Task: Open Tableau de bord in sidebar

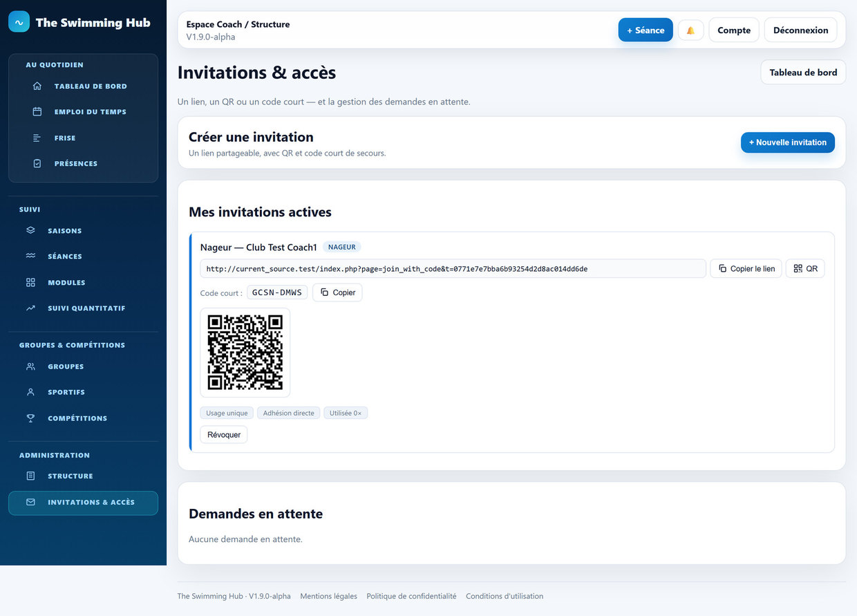Action: [x=83, y=86]
